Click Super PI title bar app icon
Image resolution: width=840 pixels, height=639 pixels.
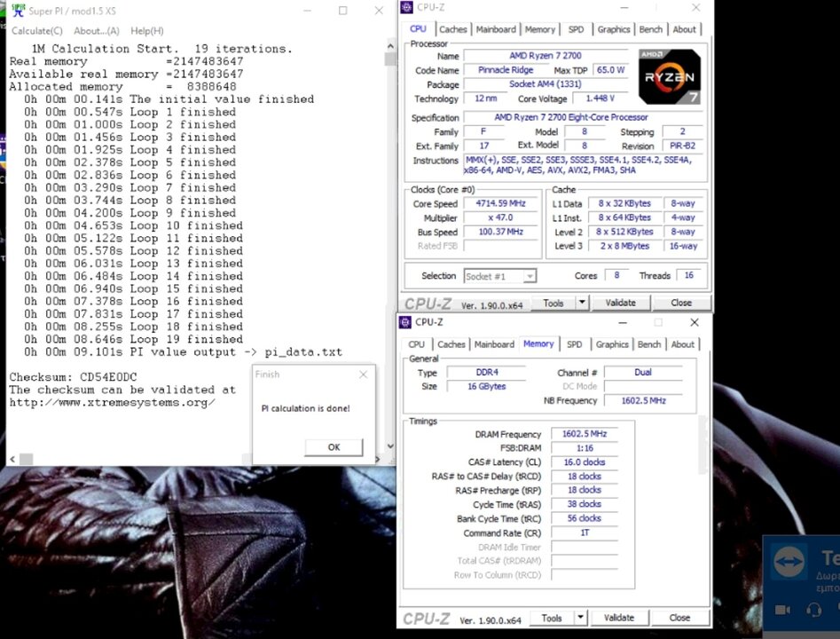pos(18,10)
